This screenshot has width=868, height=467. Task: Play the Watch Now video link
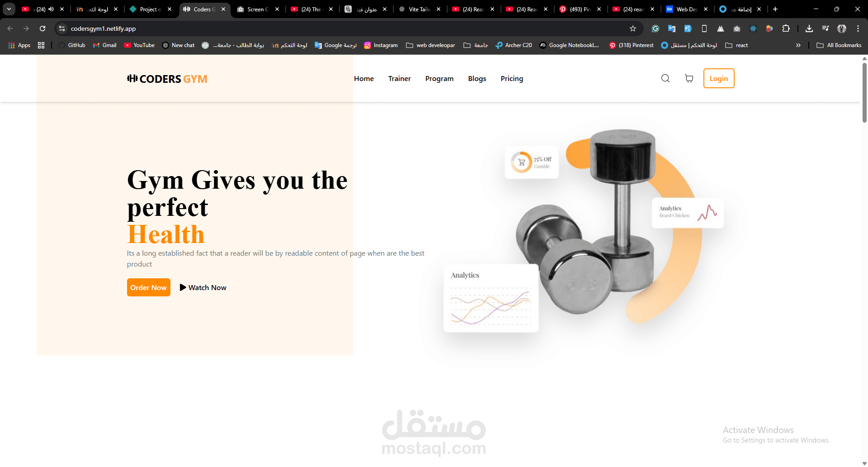tap(203, 287)
